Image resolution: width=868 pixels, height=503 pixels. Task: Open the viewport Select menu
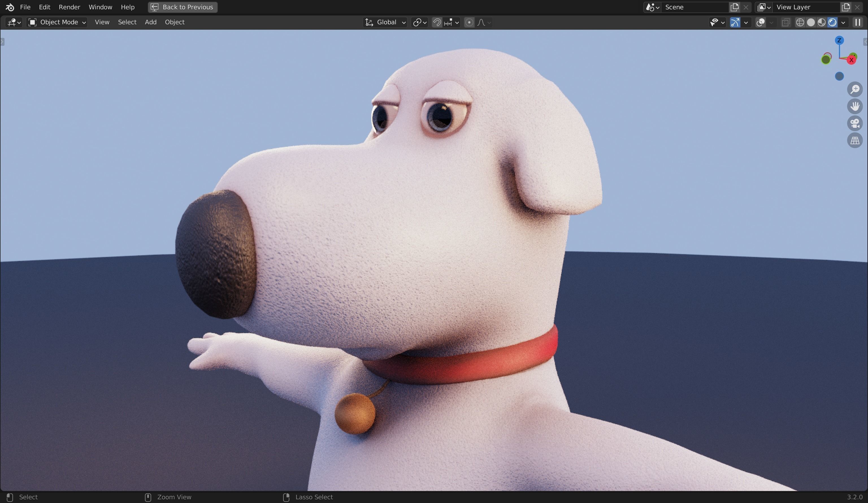coord(127,22)
